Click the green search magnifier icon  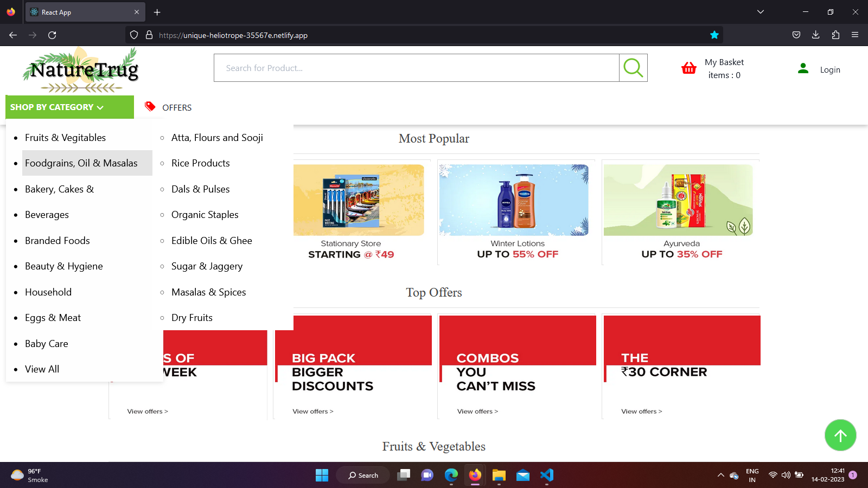coord(633,68)
